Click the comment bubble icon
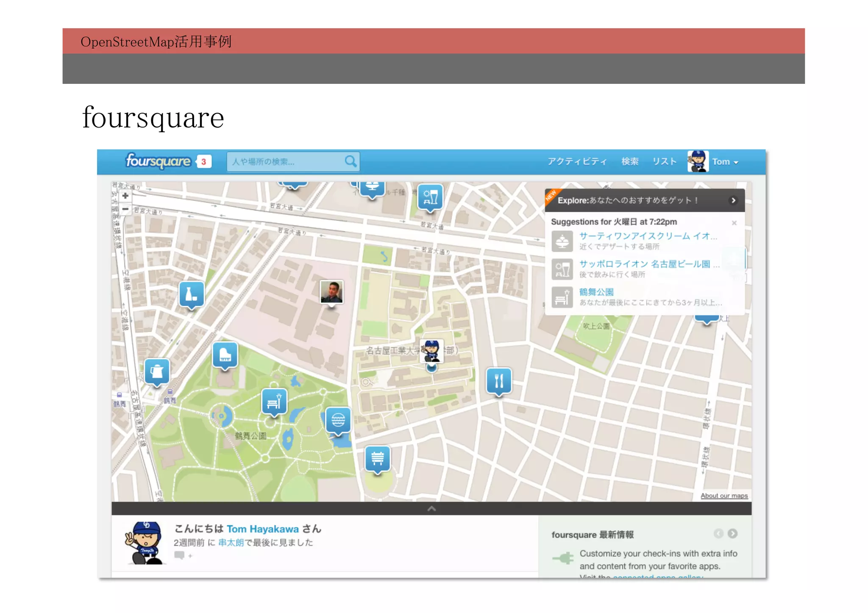Screen dimensions: 868x613 click(x=179, y=555)
